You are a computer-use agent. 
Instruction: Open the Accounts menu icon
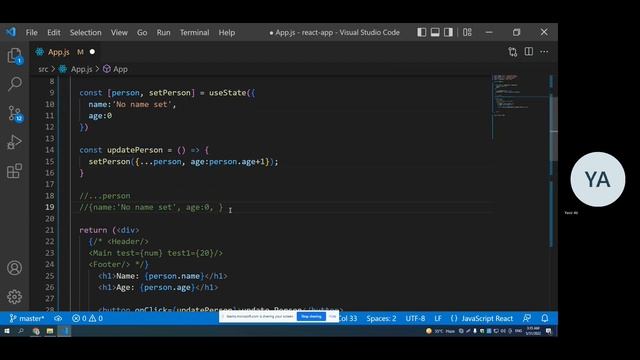pos(14,268)
